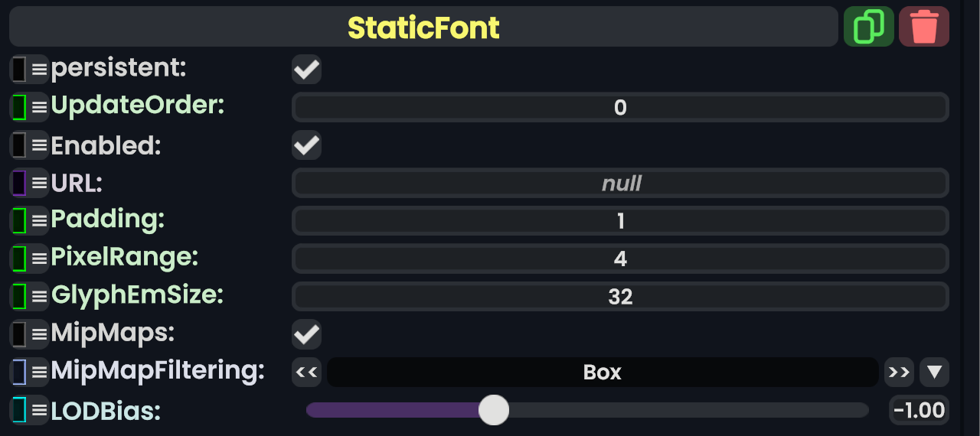The height and width of the screenshot is (436, 980).
Task: Select next MipMapFiltering option
Action: click(899, 373)
